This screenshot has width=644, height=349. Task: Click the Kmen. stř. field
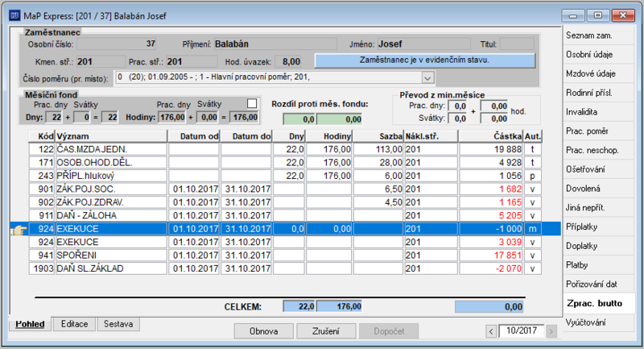[101, 62]
